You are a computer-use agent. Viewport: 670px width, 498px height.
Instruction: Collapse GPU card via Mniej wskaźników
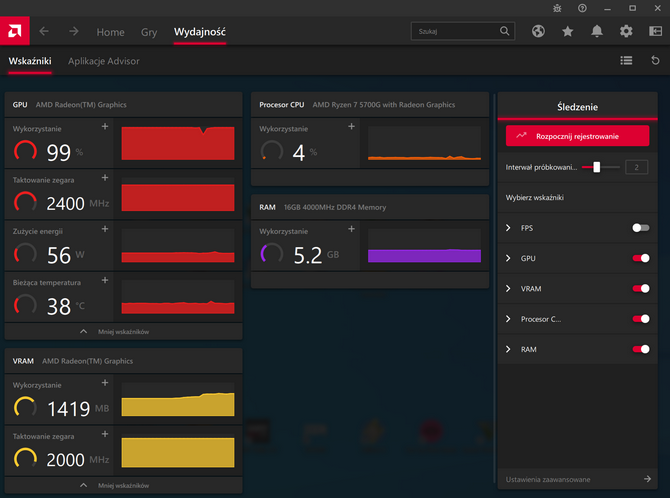pyautogui.click(x=123, y=332)
